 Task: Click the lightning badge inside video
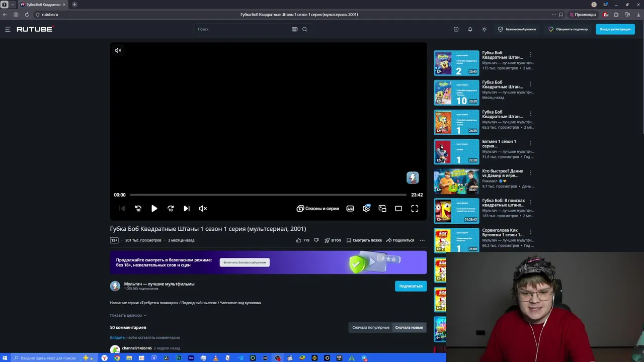click(x=413, y=177)
